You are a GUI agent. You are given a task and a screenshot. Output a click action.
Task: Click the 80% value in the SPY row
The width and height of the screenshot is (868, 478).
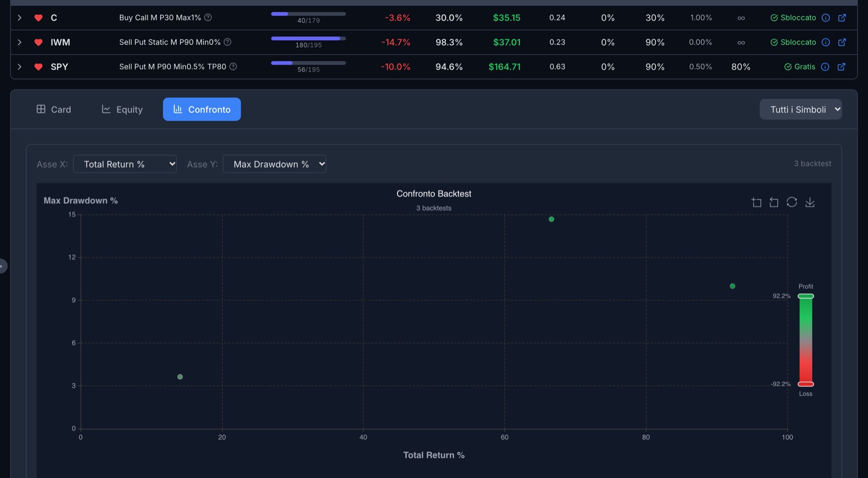point(741,67)
